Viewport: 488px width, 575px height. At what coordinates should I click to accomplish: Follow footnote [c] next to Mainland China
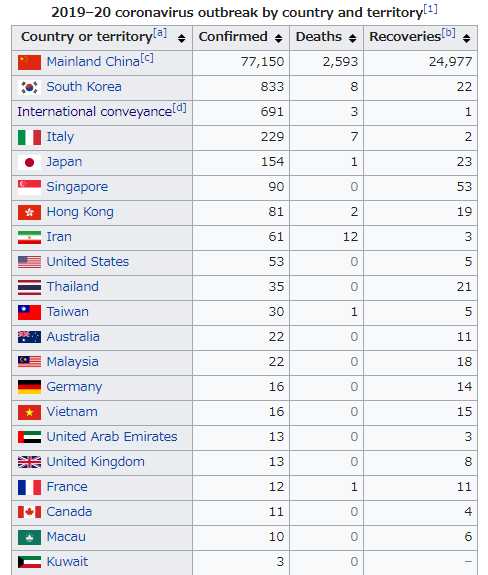pyautogui.click(x=147, y=58)
